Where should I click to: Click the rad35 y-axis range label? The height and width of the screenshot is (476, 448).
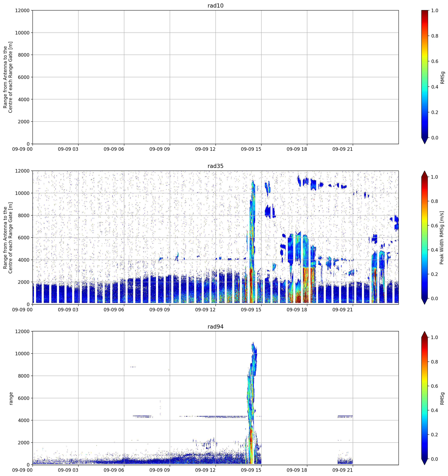8,238
